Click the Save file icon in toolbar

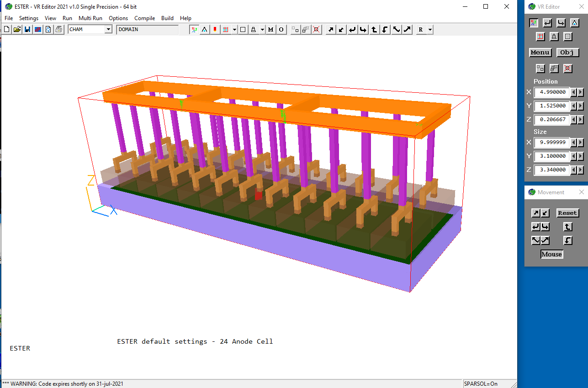[27, 30]
